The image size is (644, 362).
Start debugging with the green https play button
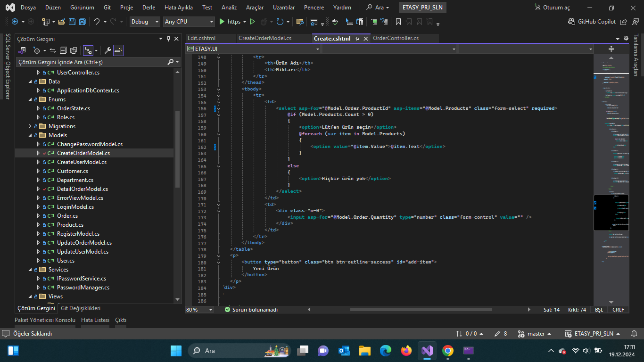[222, 22]
